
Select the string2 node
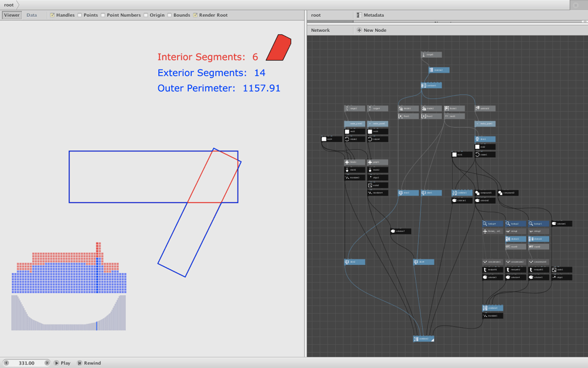click(539, 231)
